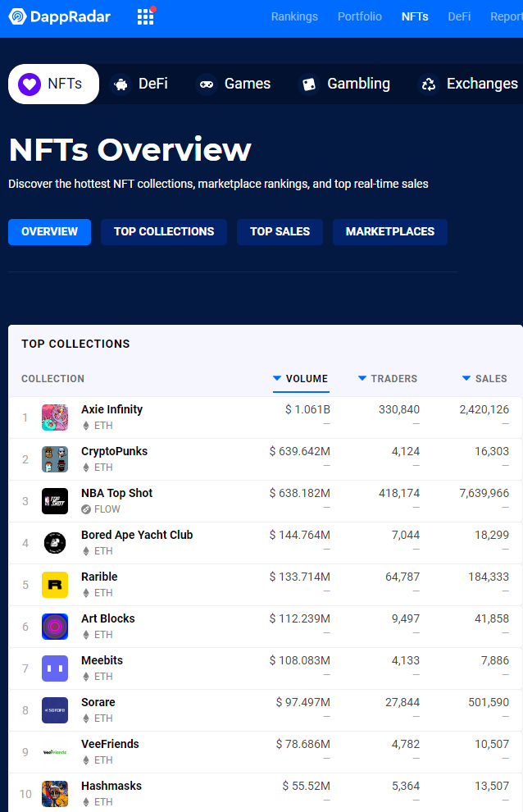
Task: Open the CryptoPunks collection link
Action: 115,451
